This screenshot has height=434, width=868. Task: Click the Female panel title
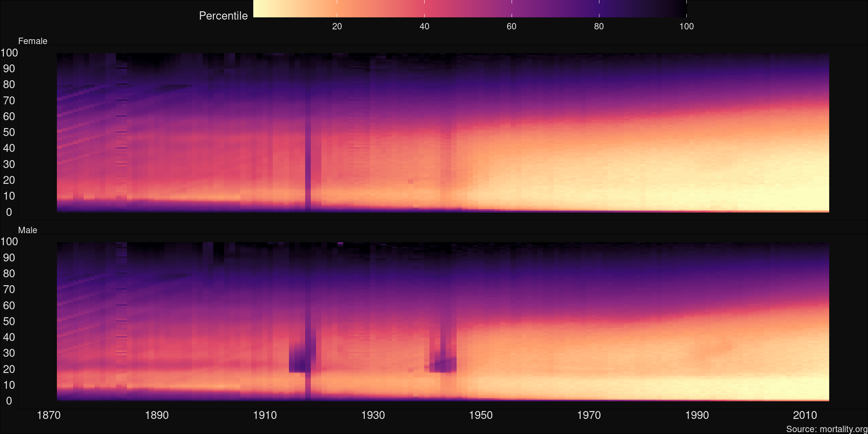coord(33,41)
